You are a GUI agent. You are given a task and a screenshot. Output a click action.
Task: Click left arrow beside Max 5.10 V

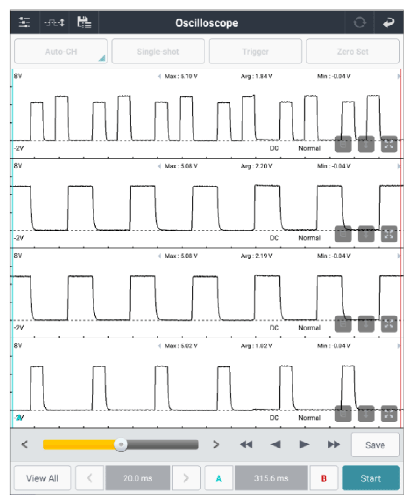click(159, 76)
